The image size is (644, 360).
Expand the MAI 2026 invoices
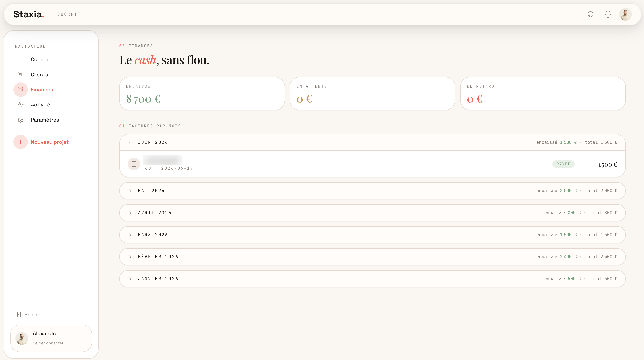[x=372, y=191]
